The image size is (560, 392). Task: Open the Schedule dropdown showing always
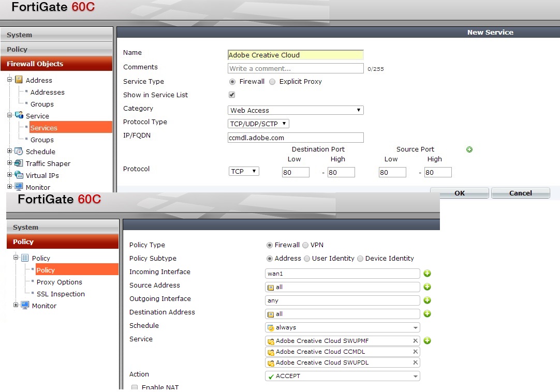pyautogui.click(x=343, y=327)
